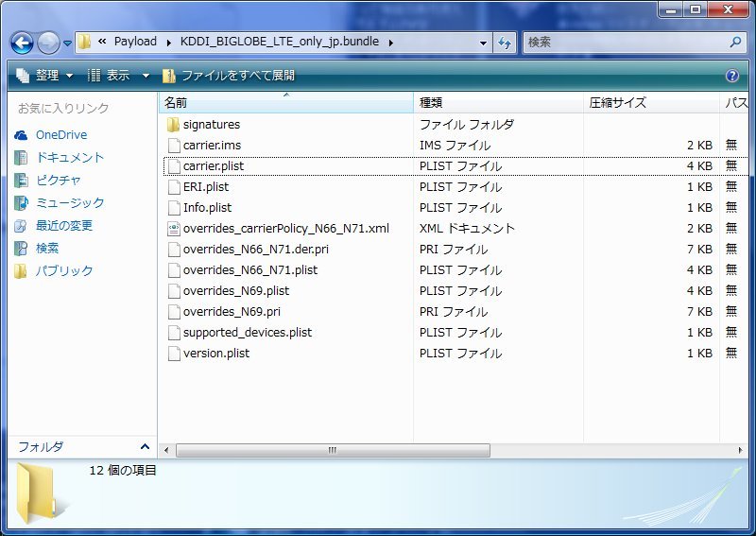
Task: Open ミュージック favorite link
Action: [69, 203]
